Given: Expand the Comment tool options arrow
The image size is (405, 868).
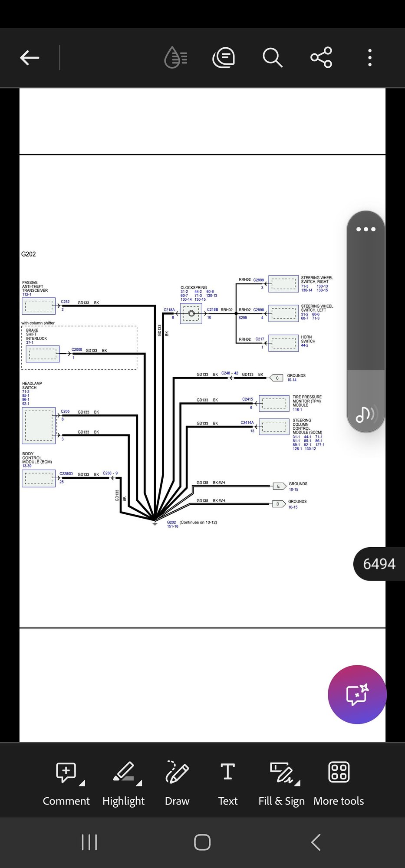Looking at the screenshot, I should point(82,783).
